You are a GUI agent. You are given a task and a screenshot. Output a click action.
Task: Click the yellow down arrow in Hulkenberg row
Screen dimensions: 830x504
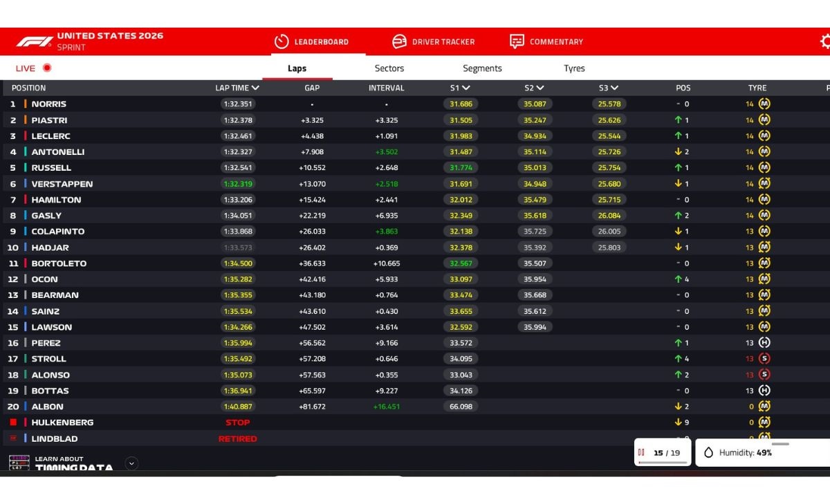coord(679,422)
